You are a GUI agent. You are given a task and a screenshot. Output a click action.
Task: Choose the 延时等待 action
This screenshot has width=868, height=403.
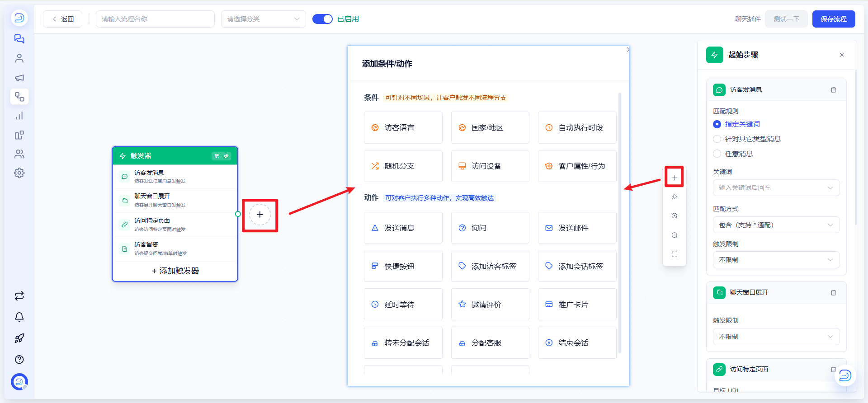coord(403,305)
